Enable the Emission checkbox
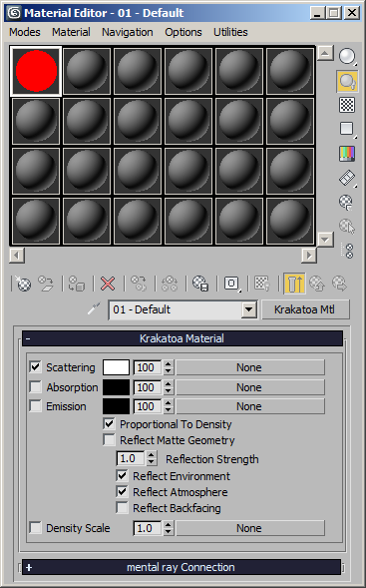 point(35,405)
